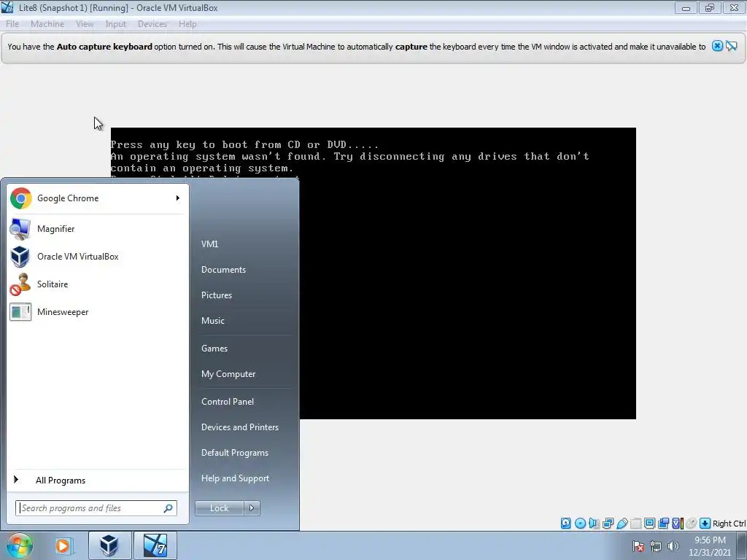The image size is (747, 560).
Task: Open Action Center flag tray icon
Action: [x=638, y=546]
